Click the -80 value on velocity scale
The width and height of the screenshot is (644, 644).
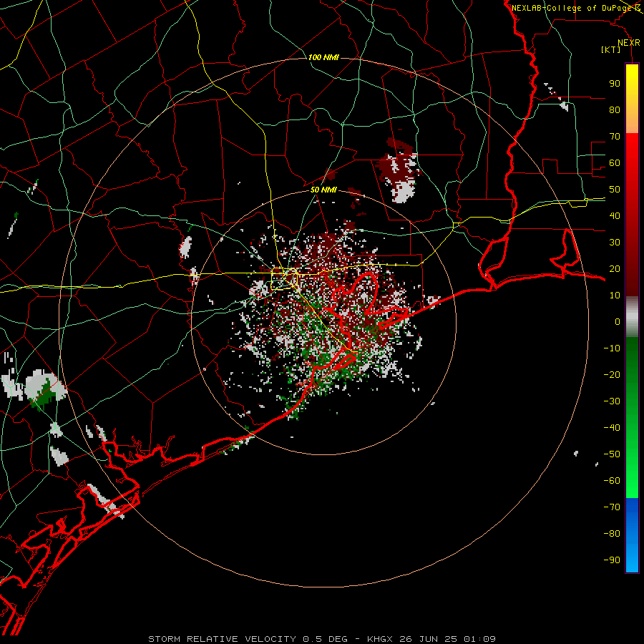point(612,534)
